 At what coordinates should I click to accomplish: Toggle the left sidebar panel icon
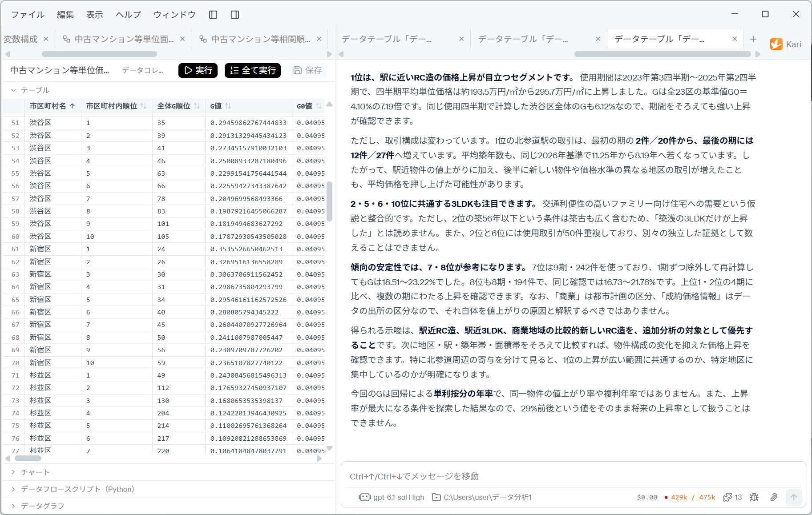click(x=213, y=15)
